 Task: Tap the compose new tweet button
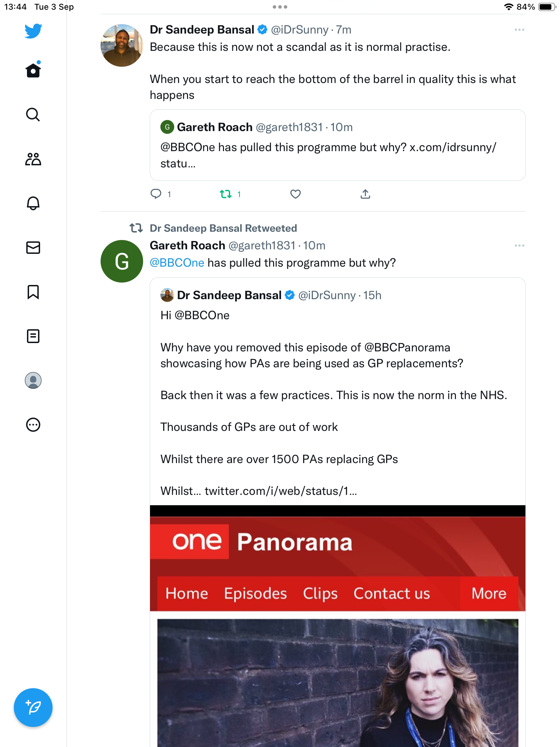pyautogui.click(x=33, y=708)
